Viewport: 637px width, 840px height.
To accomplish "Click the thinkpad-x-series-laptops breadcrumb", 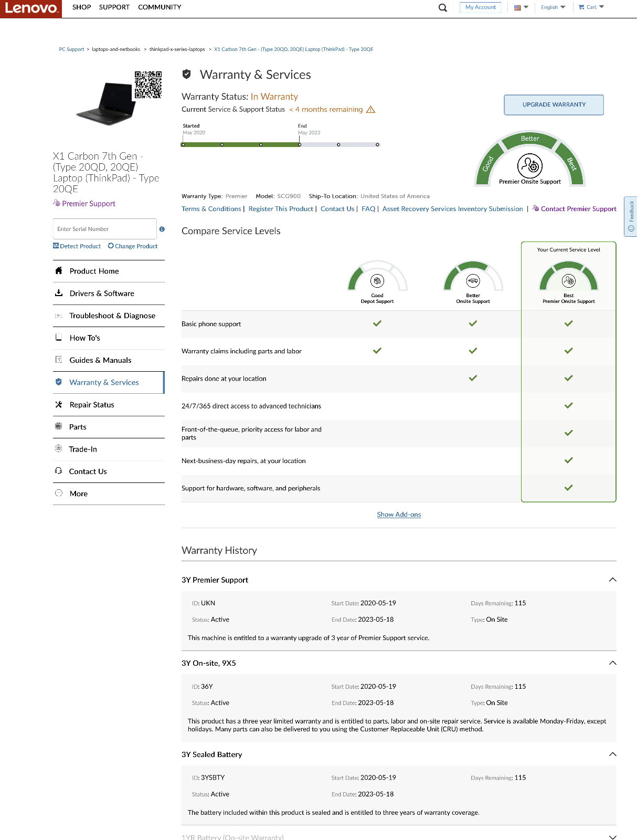I will coord(177,49).
